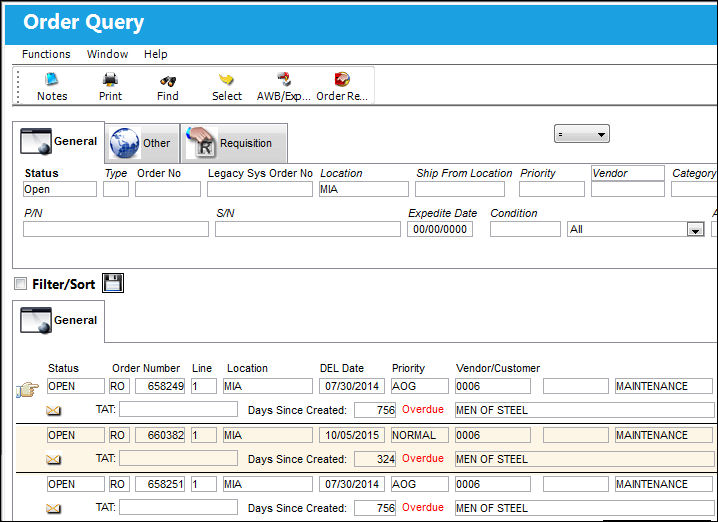Click the Location field containing MIA
The height and width of the screenshot is (522, 718).
tap(364, 189)
